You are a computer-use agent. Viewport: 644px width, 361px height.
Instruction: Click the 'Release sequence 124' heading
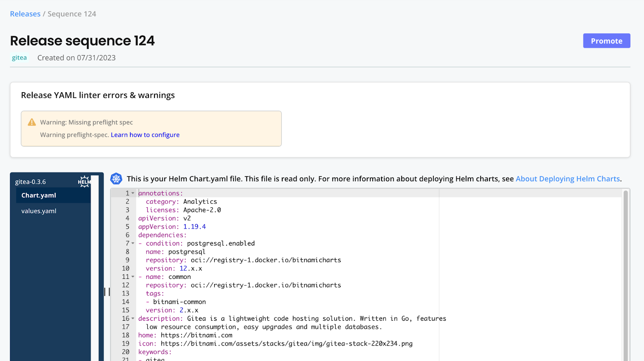[x=83, y=41]
